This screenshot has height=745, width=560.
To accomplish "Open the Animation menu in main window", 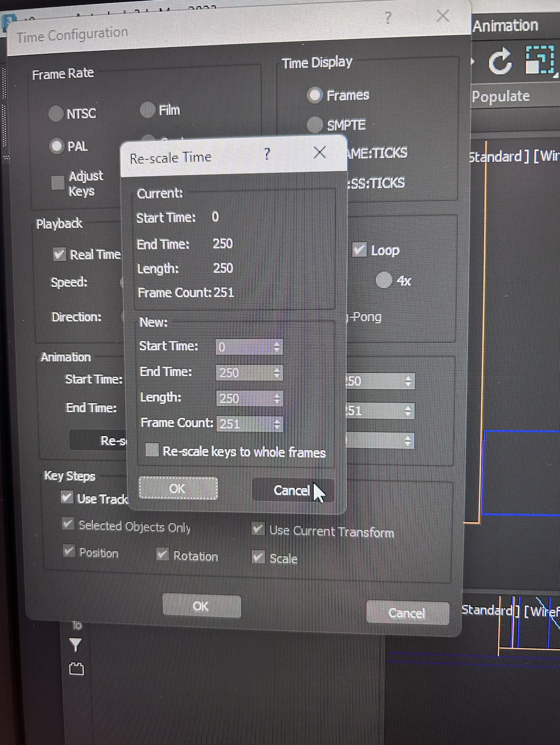I will pyautogui.click(x=505, y=25).
